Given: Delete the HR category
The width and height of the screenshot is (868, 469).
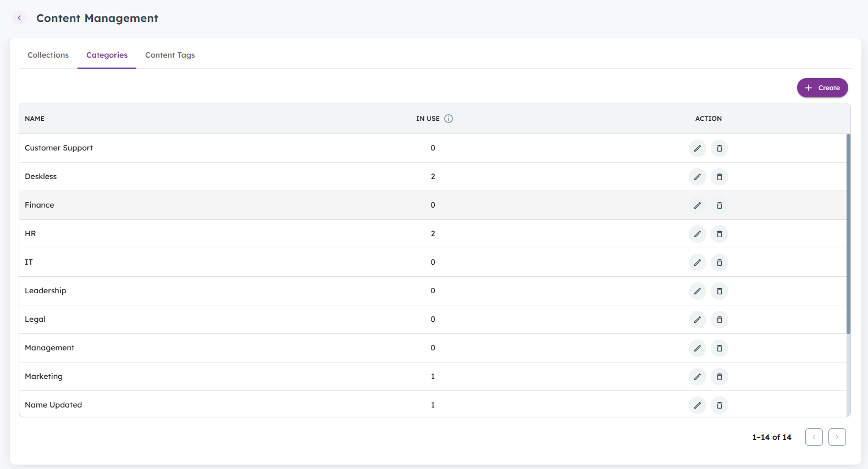Looking at the screenshot, I should [720, 234].
